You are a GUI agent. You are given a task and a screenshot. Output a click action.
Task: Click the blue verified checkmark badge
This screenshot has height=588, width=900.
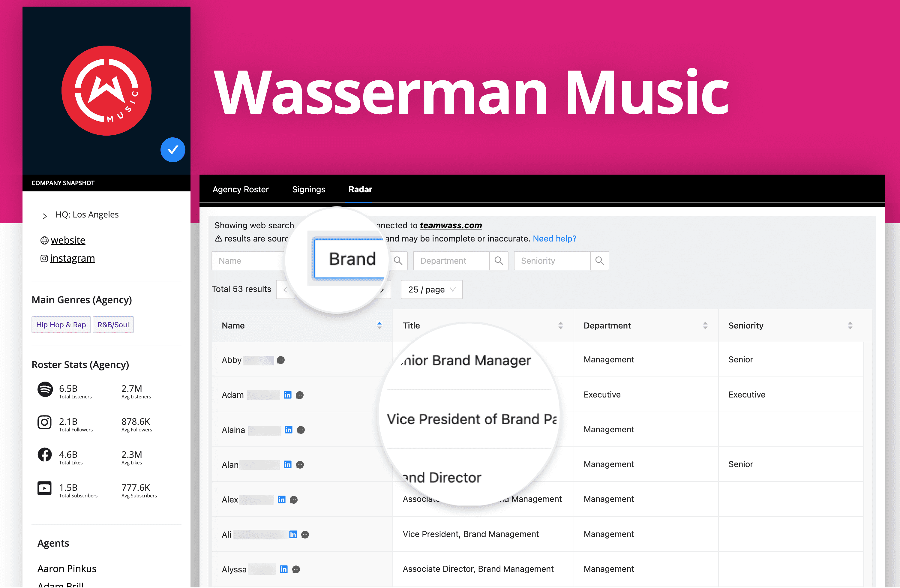(173, 150)
